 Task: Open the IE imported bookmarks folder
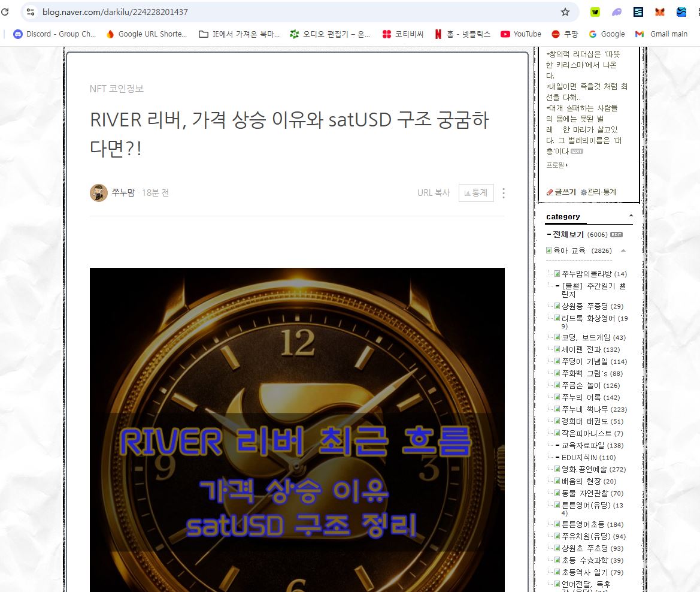coord(240,34)
